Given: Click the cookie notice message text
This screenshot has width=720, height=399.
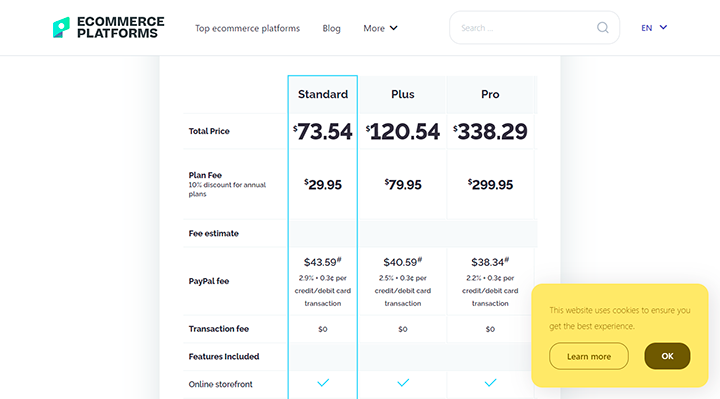Looking at the screenshot, I should [620, 318].
